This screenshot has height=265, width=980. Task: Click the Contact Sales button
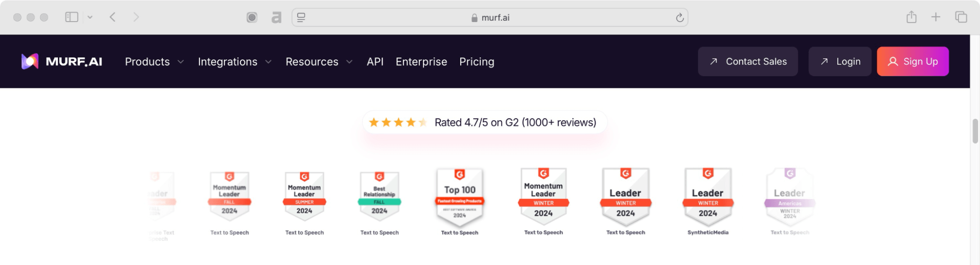pyautogui.click(x=748, y=61)
